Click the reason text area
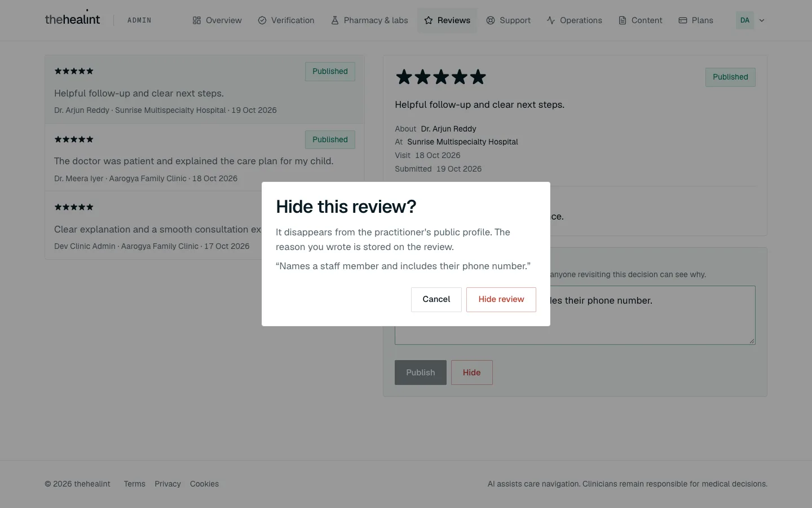 tap(575, 315)
